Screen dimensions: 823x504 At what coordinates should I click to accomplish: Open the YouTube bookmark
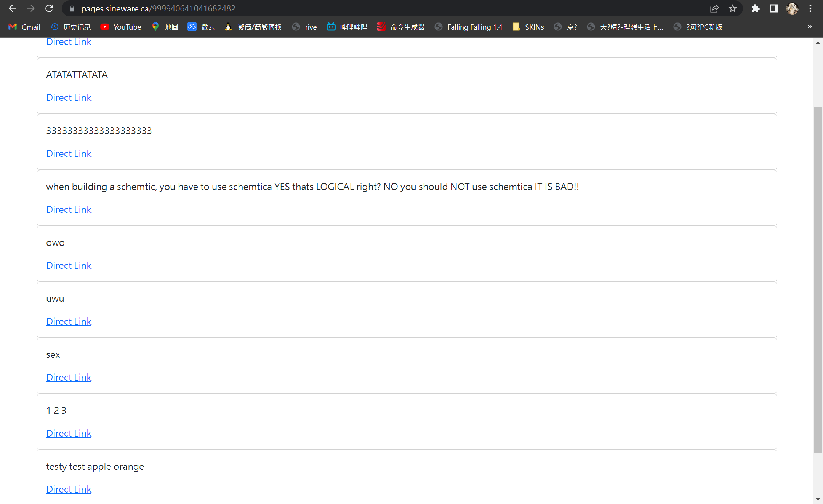point(121,27)
